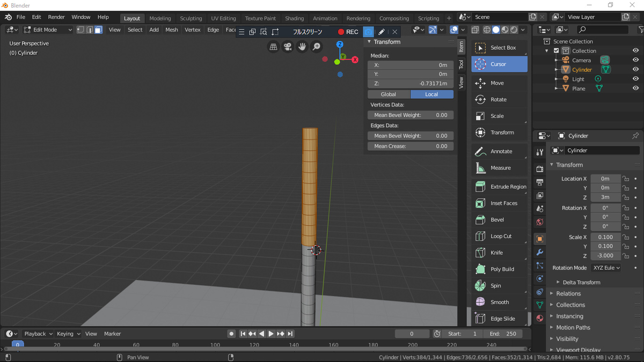Activate the Edge Slide tool

pos(499,319)
